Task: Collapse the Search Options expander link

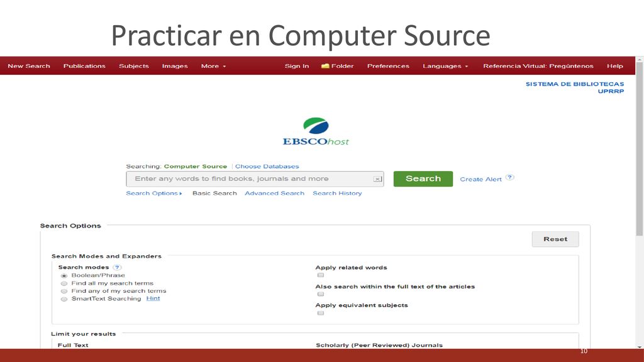Action: (153, 194)
